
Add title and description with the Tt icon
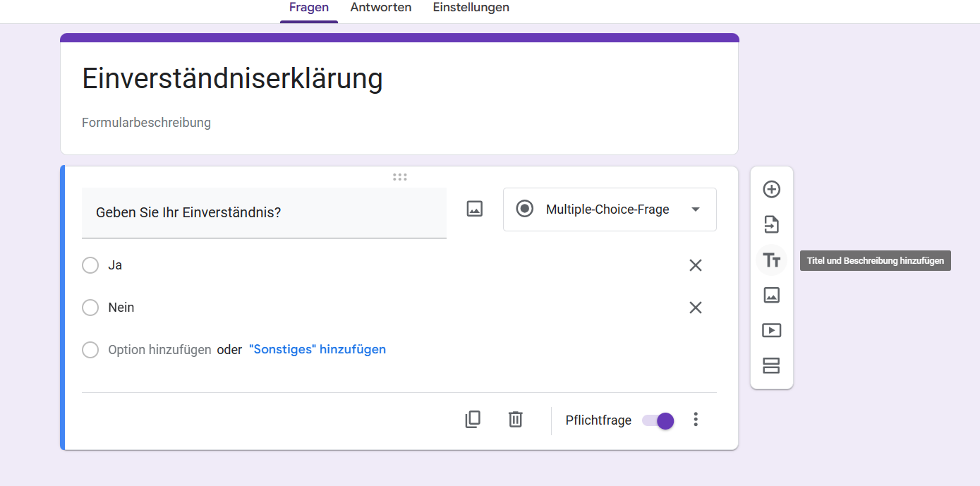(x=772, y=260)
